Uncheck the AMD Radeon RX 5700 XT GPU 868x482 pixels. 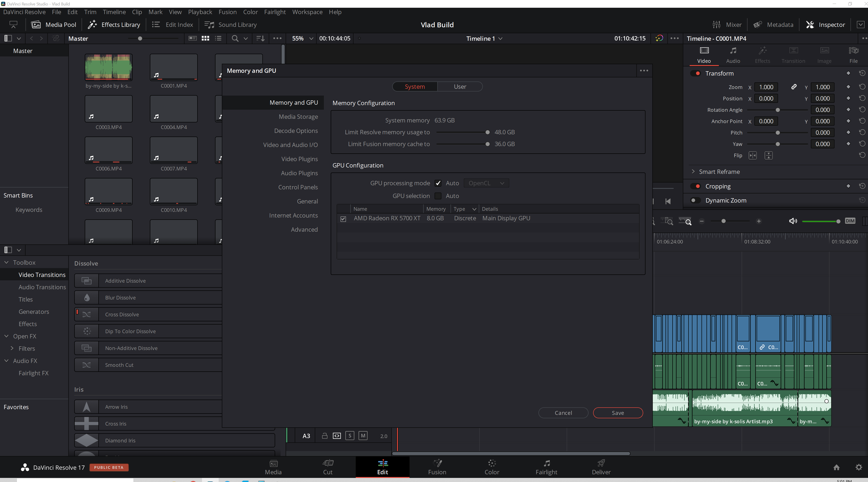coord(343,219)
